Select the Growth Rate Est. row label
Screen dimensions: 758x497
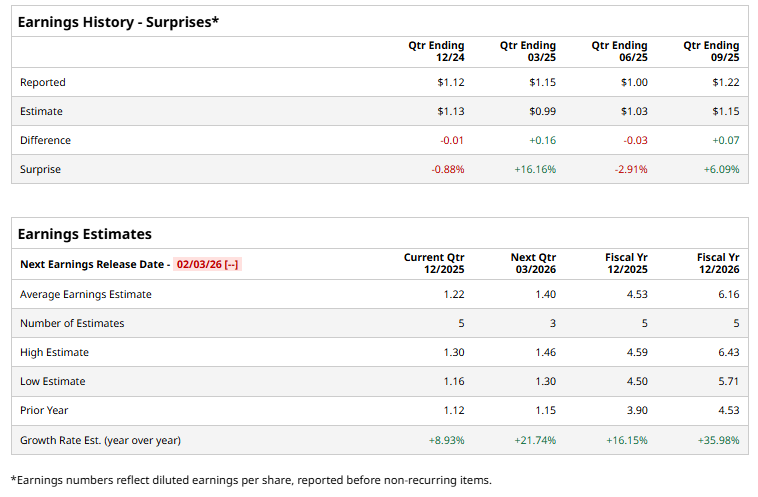100,440
